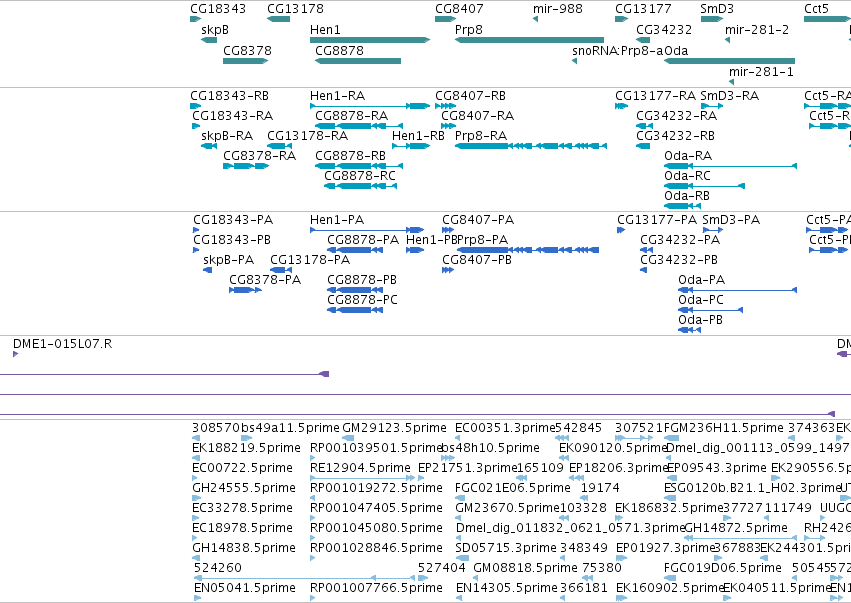Click the CG8407-PB protein label

(477, 260)
